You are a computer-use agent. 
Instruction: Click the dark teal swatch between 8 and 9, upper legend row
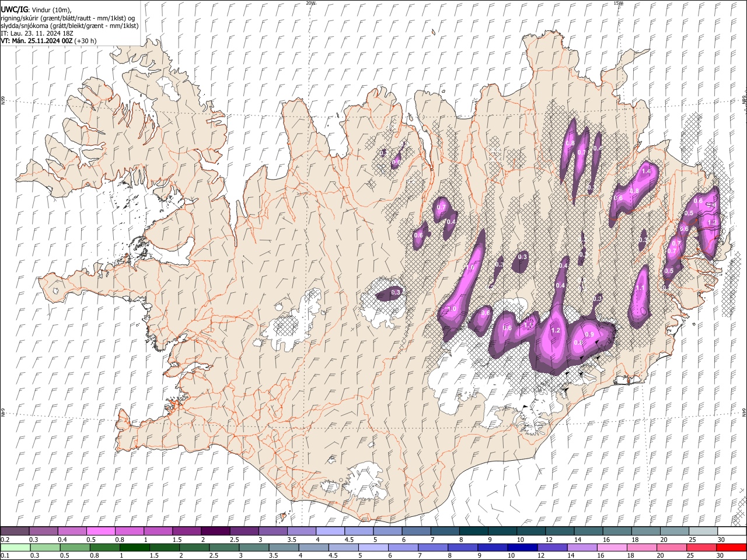[473, 531]
